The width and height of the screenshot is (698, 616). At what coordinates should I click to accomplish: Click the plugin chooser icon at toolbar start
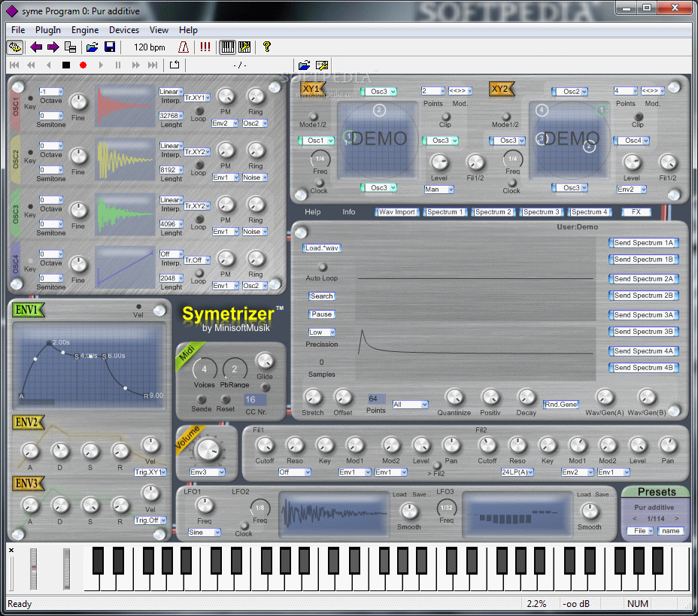15,47
